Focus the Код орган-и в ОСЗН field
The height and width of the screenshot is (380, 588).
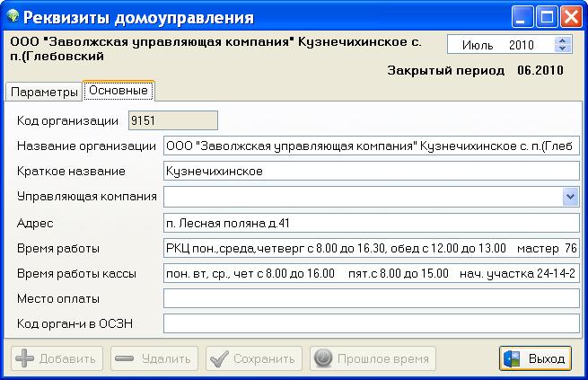[x=371, y=323]
